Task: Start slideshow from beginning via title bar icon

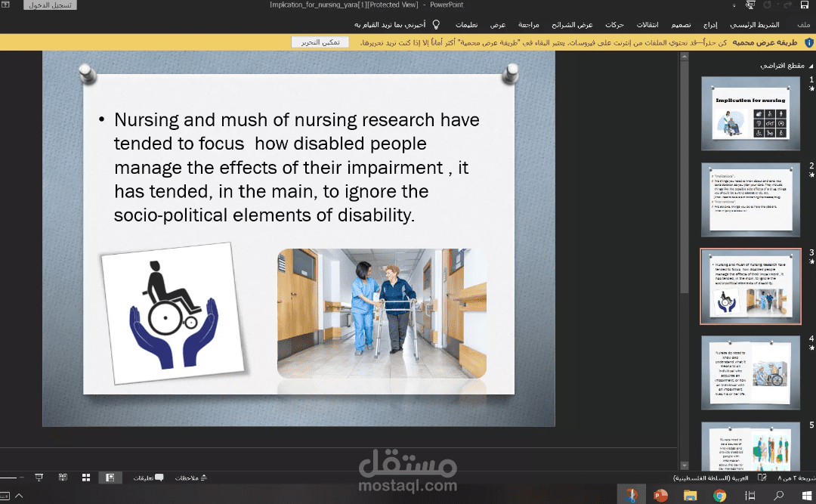Action: (x=750, y=5)
